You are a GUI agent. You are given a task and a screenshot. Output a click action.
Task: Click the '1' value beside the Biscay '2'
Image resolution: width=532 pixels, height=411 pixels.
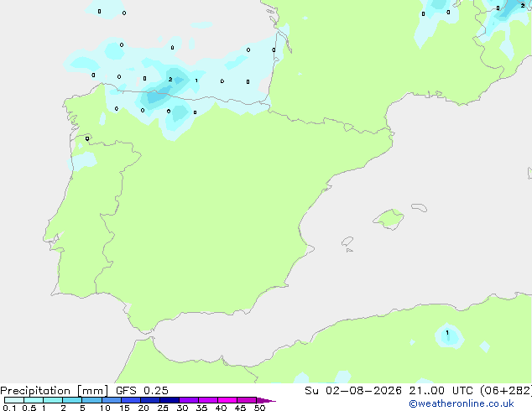(x=196, y=81)
